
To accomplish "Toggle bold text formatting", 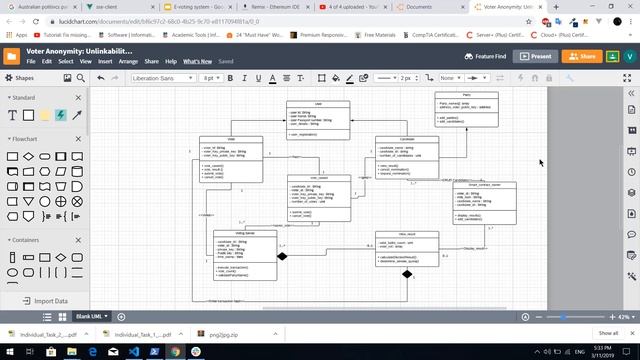I will pos(230,78).
